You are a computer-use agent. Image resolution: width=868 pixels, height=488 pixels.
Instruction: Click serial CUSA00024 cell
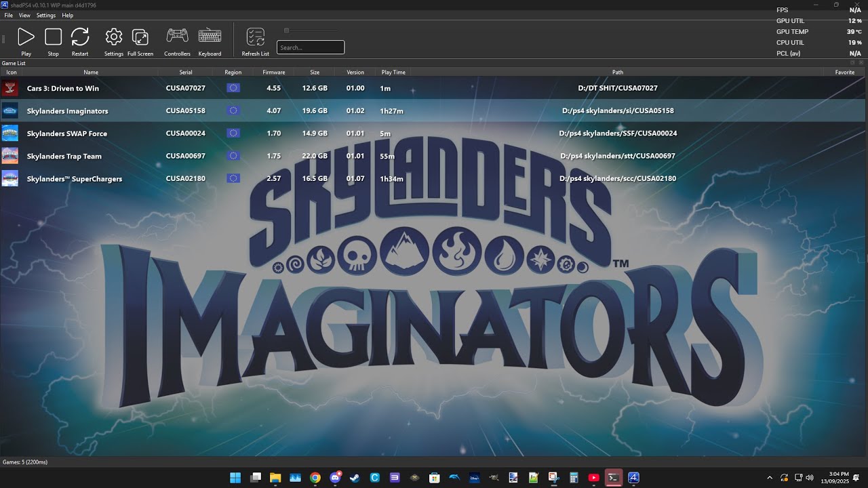tap(186, 134)
